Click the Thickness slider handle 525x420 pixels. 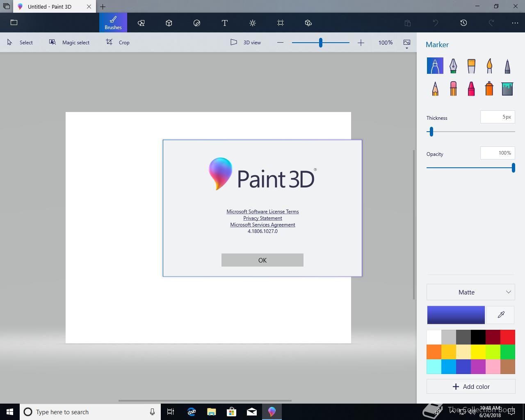pos(431,132)
